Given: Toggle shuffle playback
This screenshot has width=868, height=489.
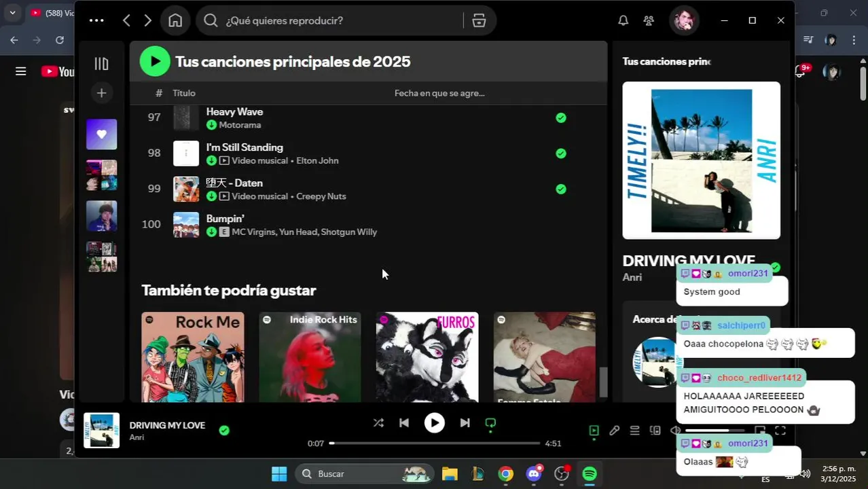Looking at the screenshot, I should click(378, 423).
